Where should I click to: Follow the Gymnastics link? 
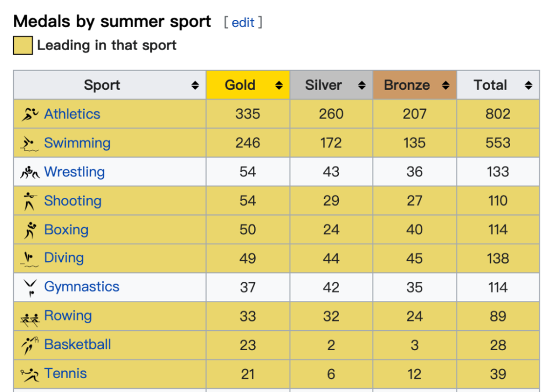click(x=82, y=287)
